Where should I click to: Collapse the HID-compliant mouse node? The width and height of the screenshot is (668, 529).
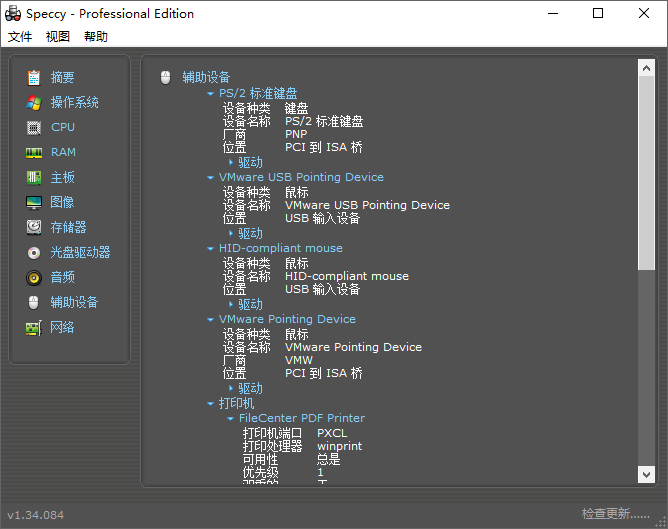(210, 248)
